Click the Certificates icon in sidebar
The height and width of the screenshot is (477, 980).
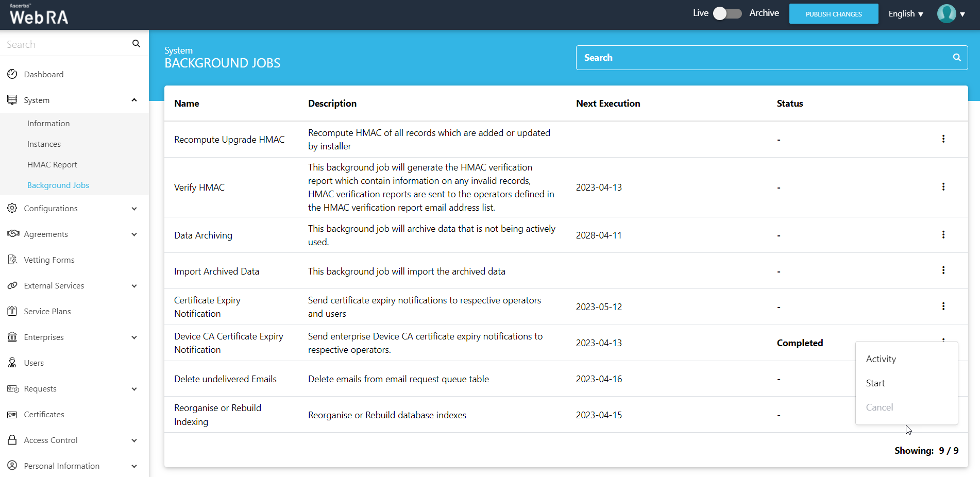12,414
